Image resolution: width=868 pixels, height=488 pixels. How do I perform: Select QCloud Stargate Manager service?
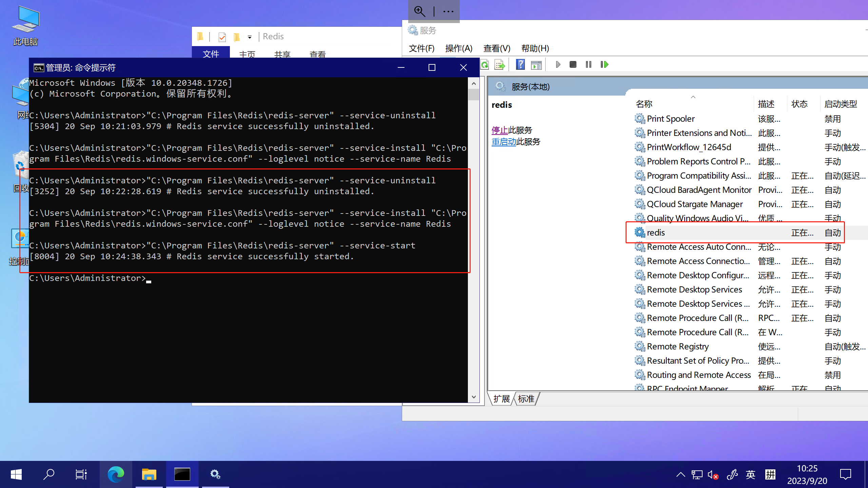[695, 204]
